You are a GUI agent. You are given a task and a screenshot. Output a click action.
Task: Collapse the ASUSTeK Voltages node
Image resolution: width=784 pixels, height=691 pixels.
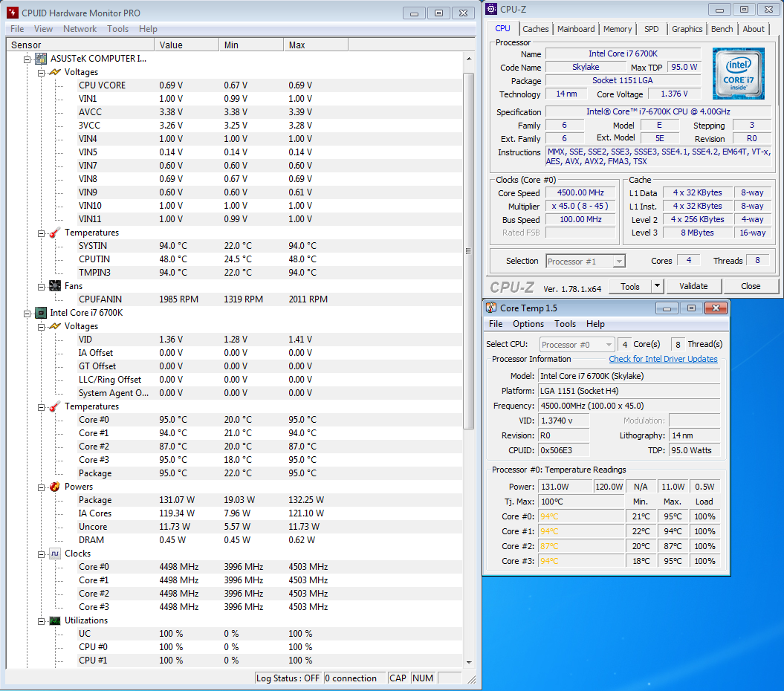42,73
